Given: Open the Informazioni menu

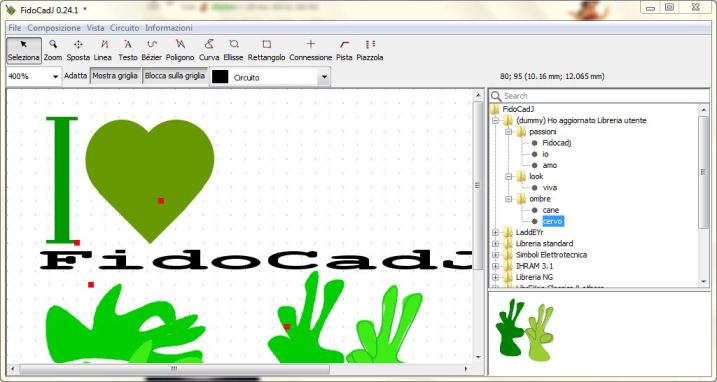Looking at the screenshot, I should [169, 28].
